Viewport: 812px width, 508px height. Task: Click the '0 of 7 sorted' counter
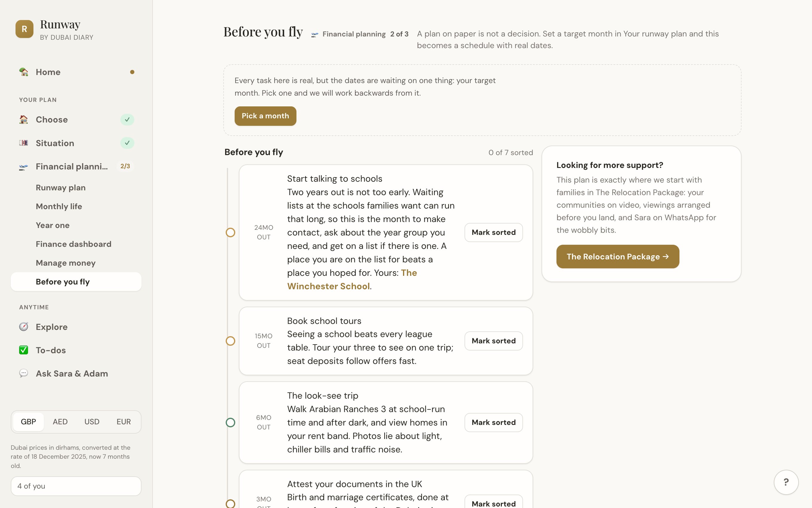[x=510, y=152]
